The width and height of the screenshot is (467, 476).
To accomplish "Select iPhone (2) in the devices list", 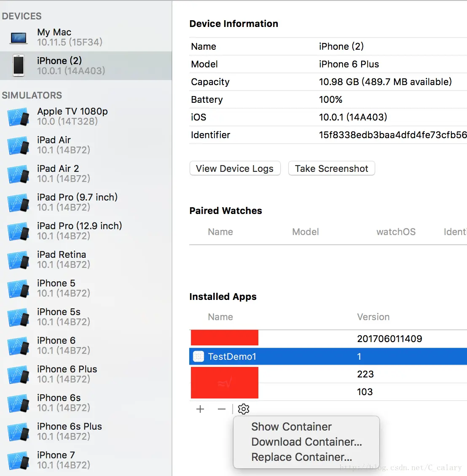I will [86, 66].
